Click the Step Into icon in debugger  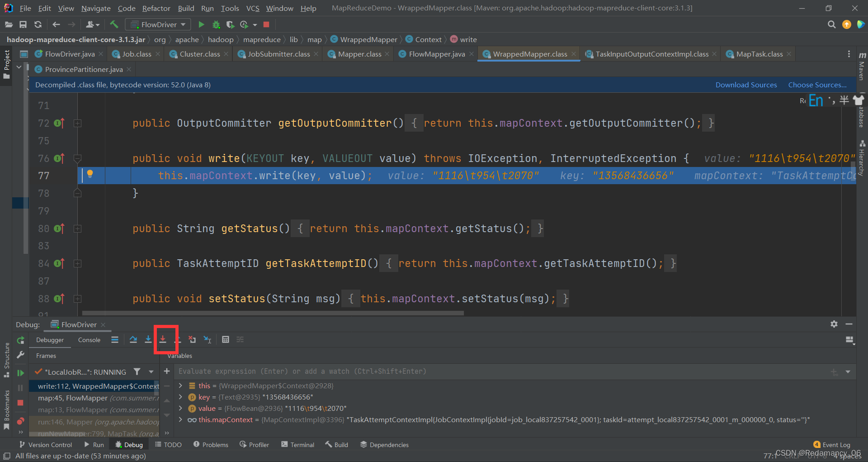click(148, 339)
